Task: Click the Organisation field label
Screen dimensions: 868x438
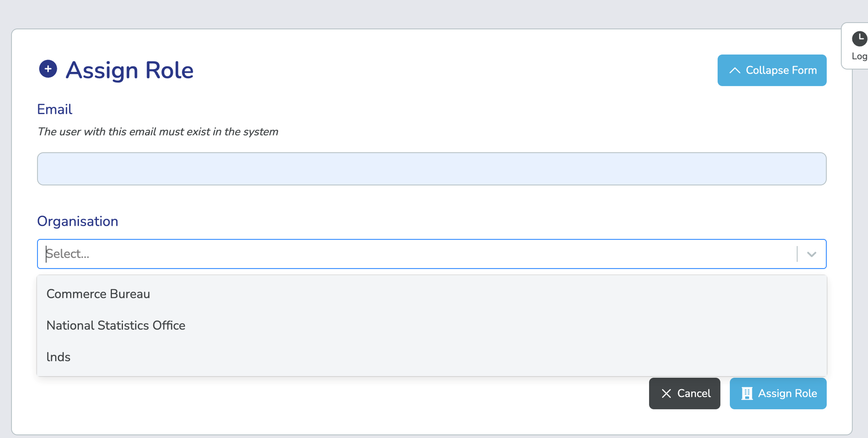Action: 78,222
